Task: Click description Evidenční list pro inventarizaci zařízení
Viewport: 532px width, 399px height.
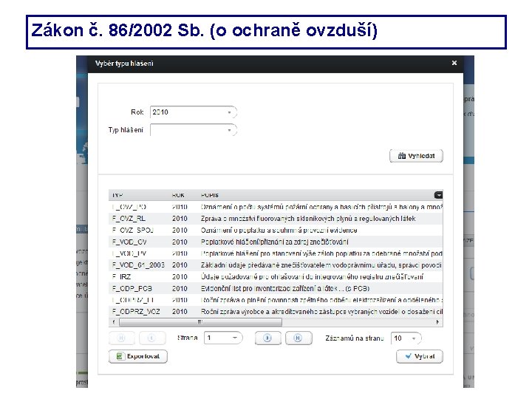Action: [x=285, y=288]
